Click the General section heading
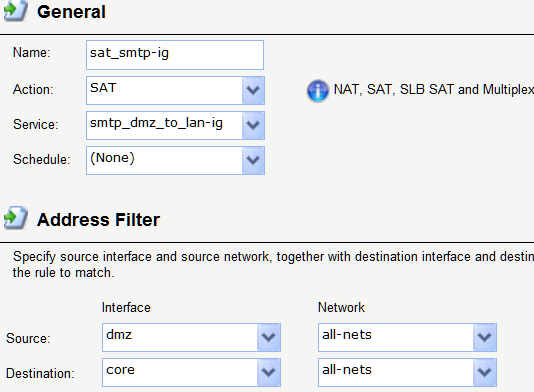The image size is (534, 392). pyautogui.click(x=71, y=12)
